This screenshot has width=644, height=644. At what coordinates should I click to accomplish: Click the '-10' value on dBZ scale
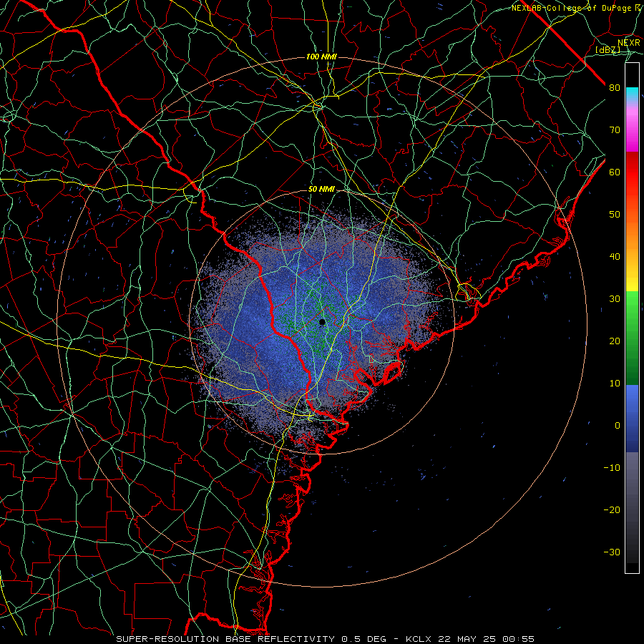point(612,468)
